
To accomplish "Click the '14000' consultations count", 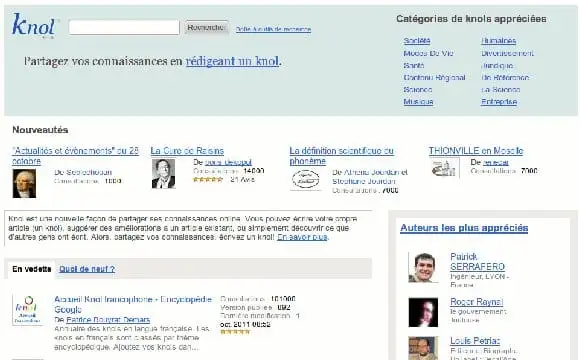I will pos(253,171).
